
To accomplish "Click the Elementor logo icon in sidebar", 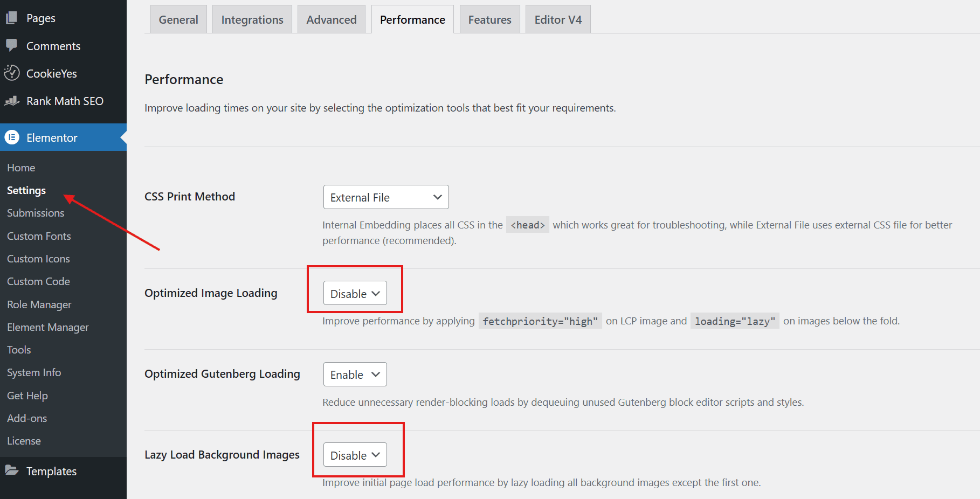I will coord(12,137).
